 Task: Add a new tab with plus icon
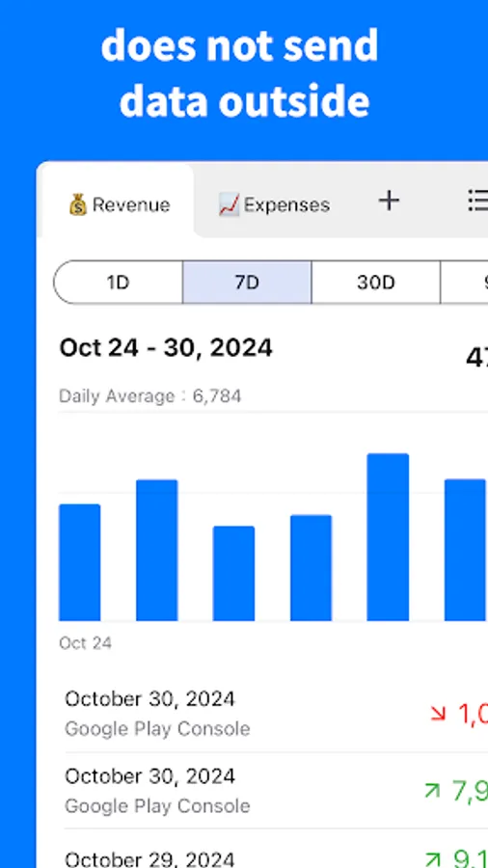pyautogui.click(x=389, y=201)
